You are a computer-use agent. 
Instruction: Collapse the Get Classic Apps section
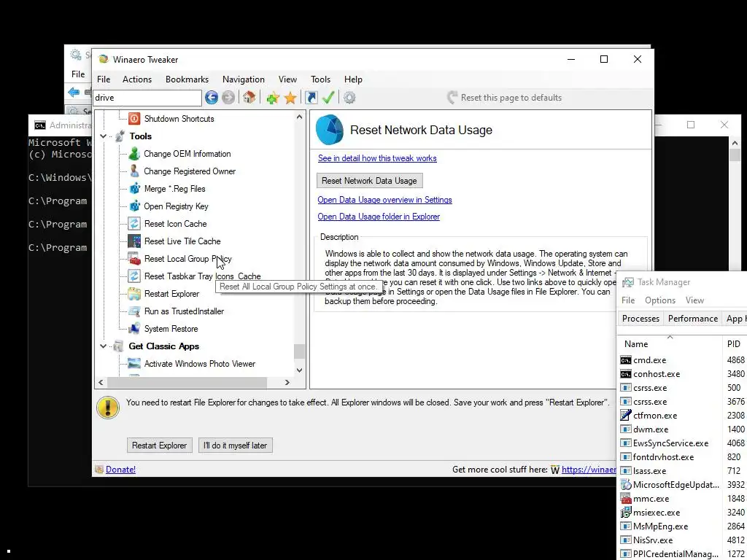pos(103,346)
